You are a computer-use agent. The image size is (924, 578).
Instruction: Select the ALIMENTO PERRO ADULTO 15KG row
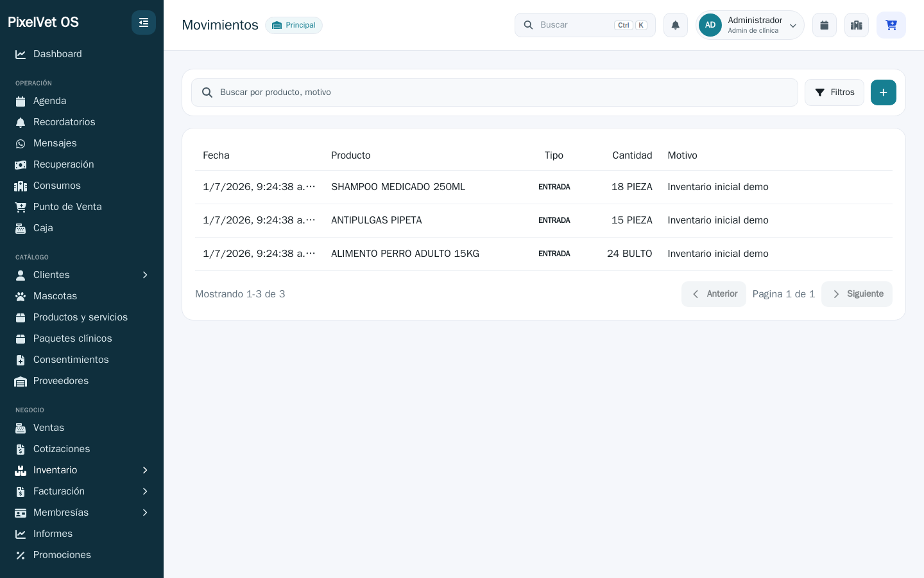[x=543, y=254]
